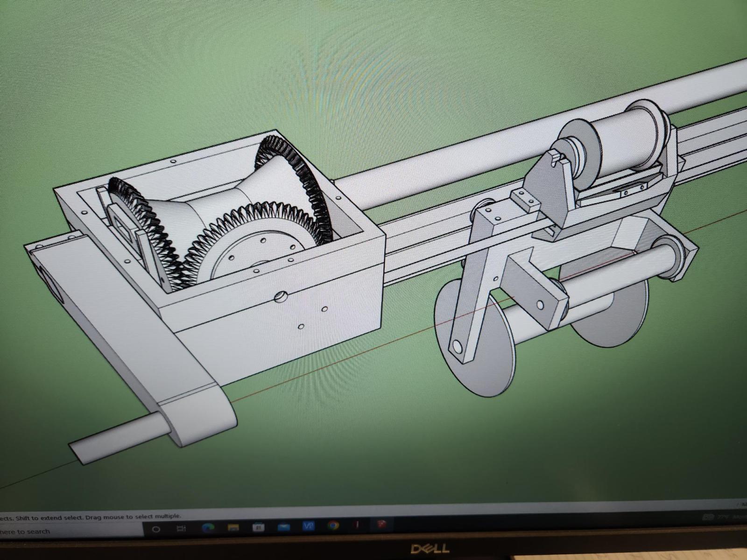Open the Mail app taskbar icon
Screen dimensions: 747x560
pyautogui.click(x=283, y=526)
